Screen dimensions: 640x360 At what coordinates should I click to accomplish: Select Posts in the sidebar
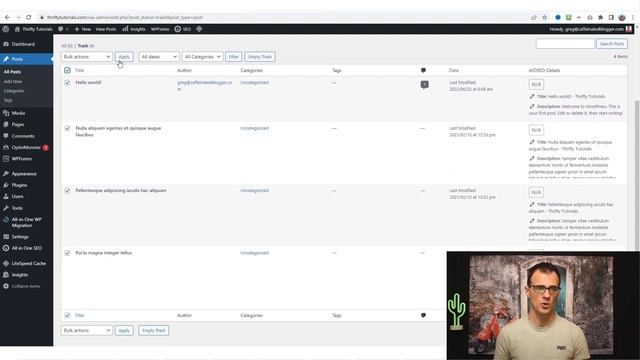[x=27, y=59]
